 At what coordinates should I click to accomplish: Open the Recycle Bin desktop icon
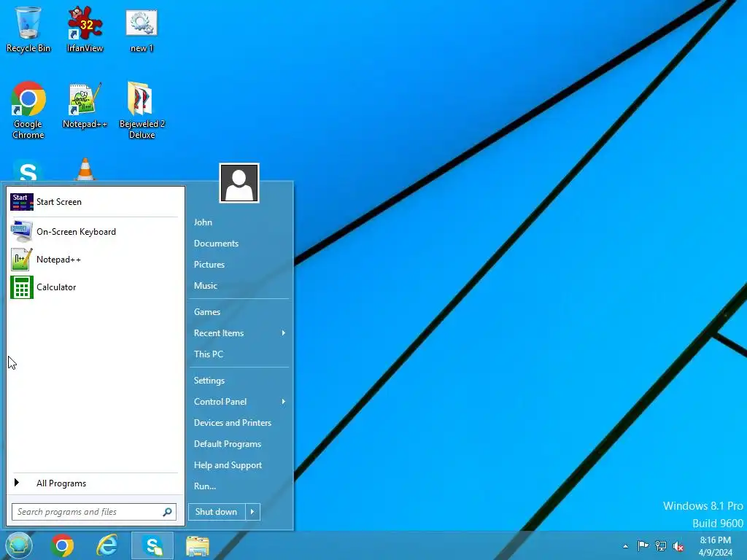[x=28, y=29]
